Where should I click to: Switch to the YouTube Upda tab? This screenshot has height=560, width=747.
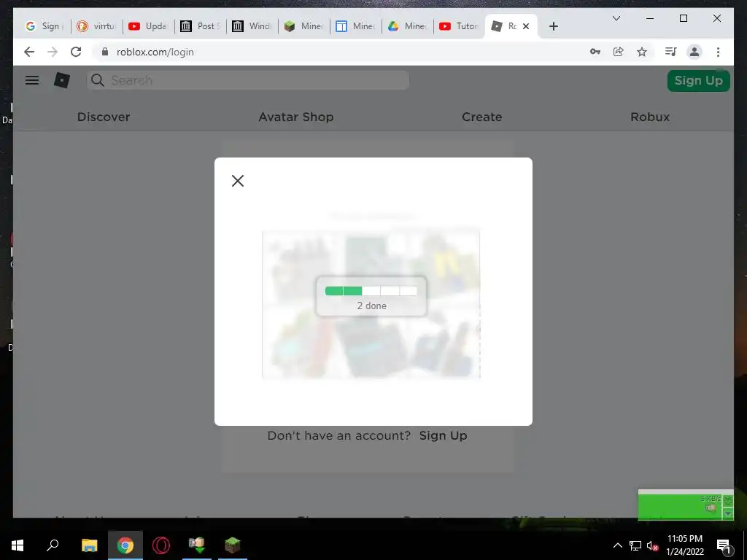tap(148, 26)
